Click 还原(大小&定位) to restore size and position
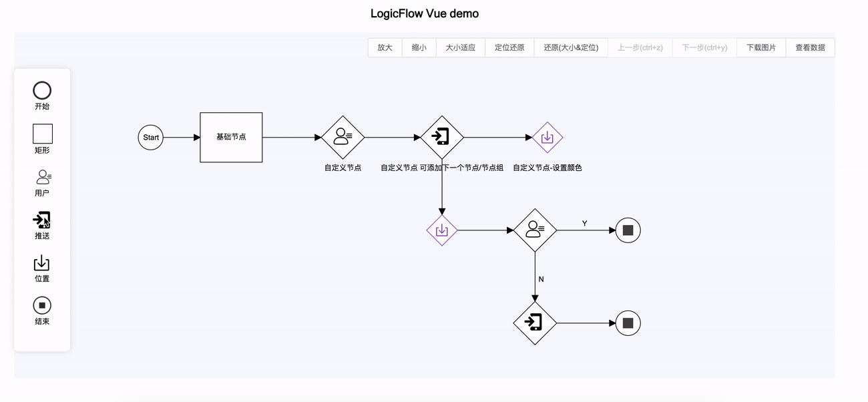The width and height of the screenshot is (868, 402). [570, 47]
